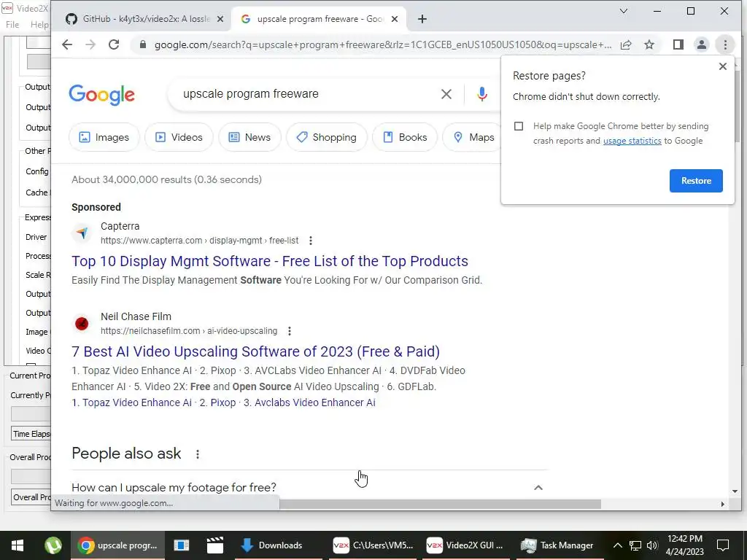This screenshot has width=747, height=560.
Task: Open the Capterra result options menu
Action: coord(311,241)
